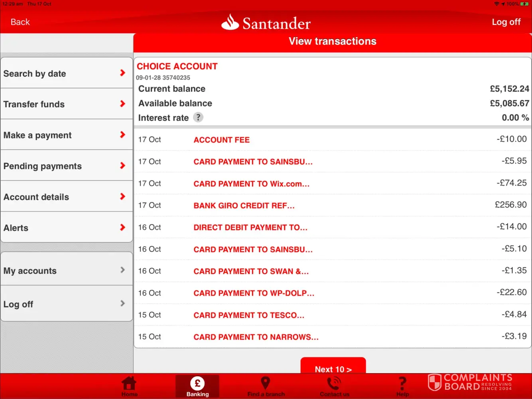532x399 pixels.
Task: Open CARD PAYMENT TO NARROWS transaction
Action: click(333, 337)
